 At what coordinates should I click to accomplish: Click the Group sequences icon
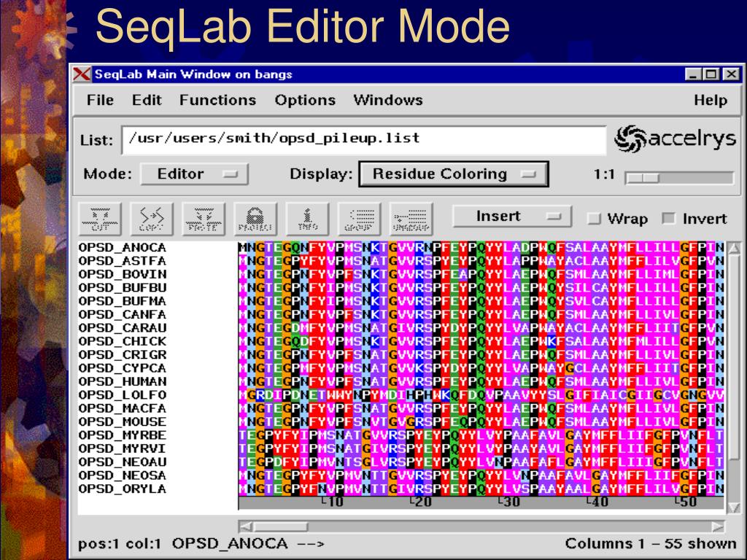tap(359, 219)
